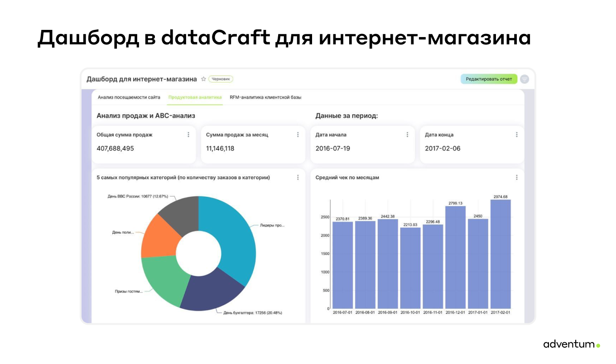Open menu on the popular categories donut chart
This screenshot has height=364, width=616.
pos(298,177)
